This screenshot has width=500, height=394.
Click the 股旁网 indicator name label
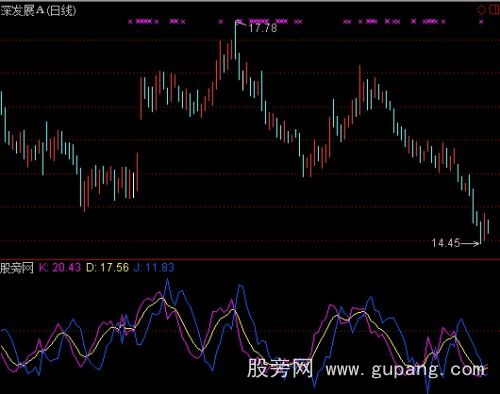(17, 268)
